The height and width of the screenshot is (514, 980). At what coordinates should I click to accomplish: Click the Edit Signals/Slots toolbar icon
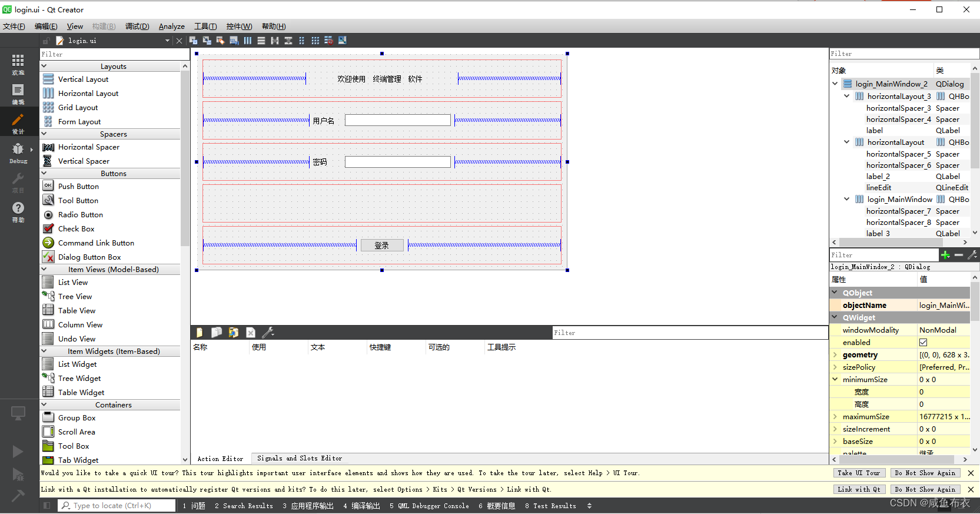click(x=207, y=41)
